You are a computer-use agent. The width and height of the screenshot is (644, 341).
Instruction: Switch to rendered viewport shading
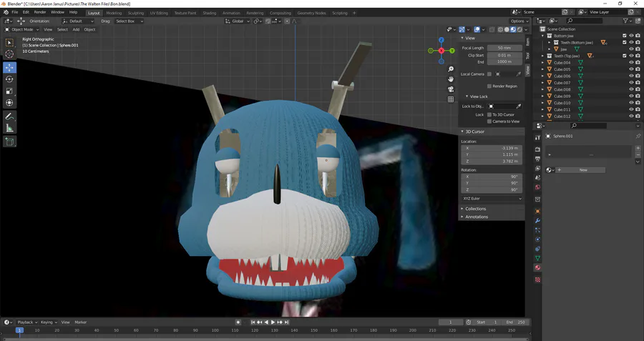[x=519, y=29]
